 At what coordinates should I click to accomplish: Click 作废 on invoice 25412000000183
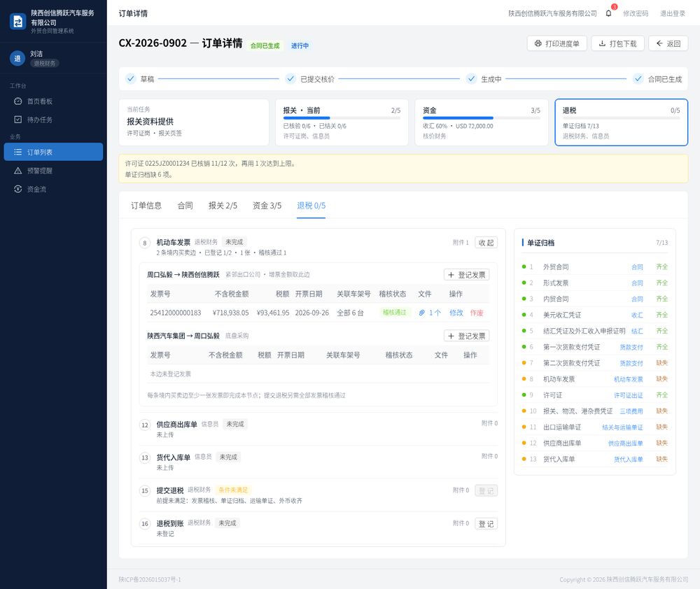(477, 313)
